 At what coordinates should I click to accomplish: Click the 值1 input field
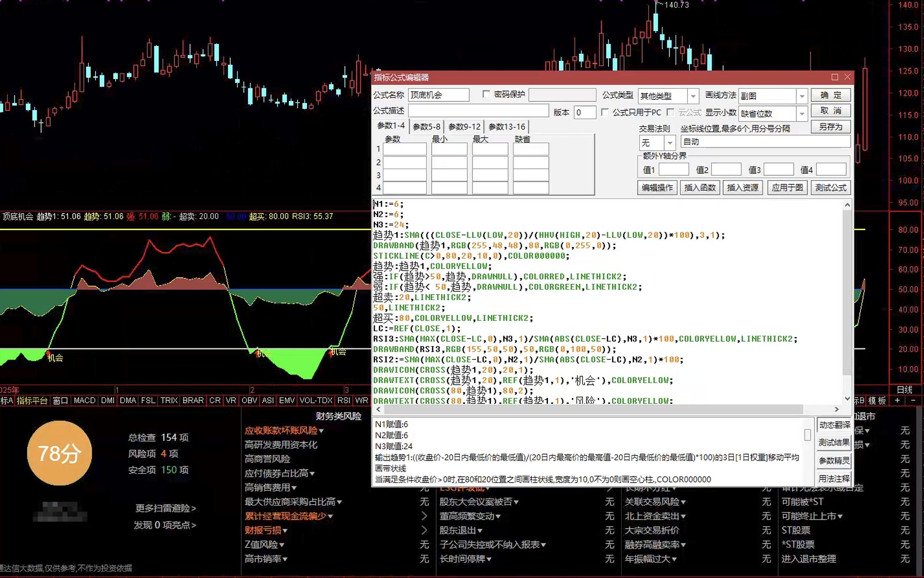[x=674, y=169]
